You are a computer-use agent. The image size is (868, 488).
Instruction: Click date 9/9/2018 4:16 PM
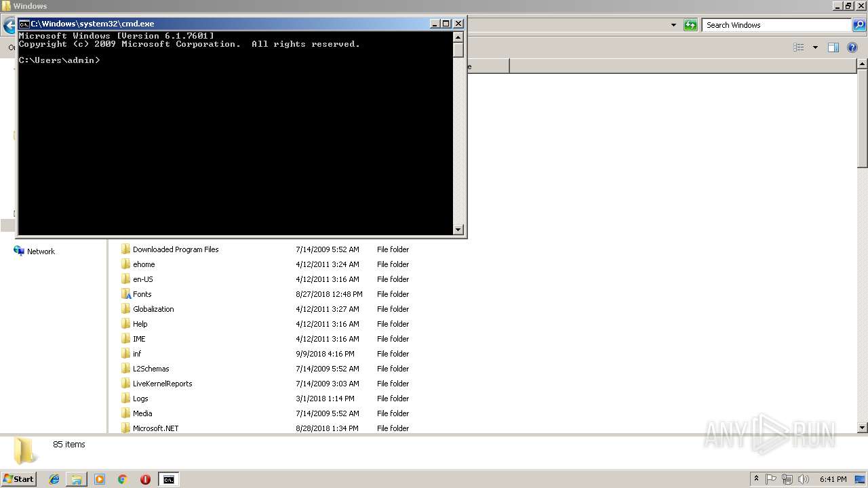click(x=325, y=354)
